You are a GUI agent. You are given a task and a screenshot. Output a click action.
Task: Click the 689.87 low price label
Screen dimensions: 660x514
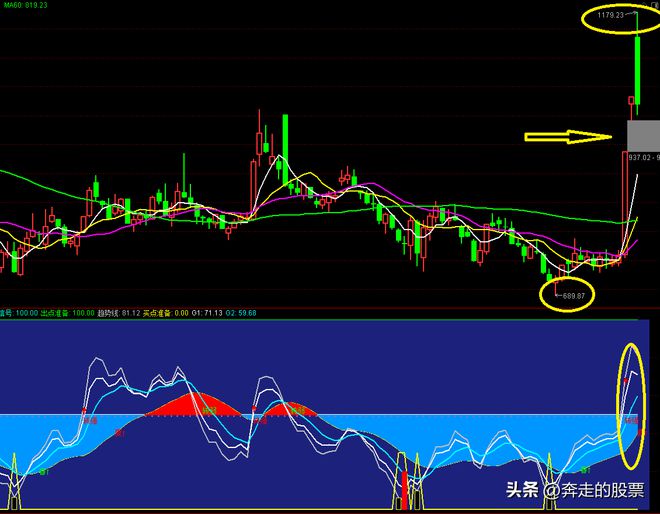[x=572, y=295]
